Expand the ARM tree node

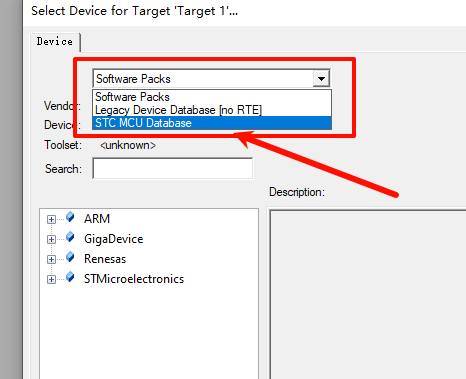[51, 219]
